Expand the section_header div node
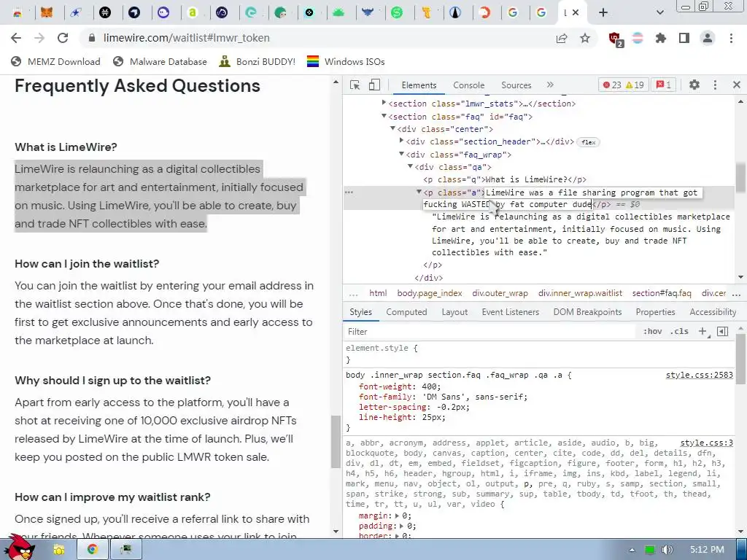The height and width of the screenshot is (560, 747). [x=401, y=141]
